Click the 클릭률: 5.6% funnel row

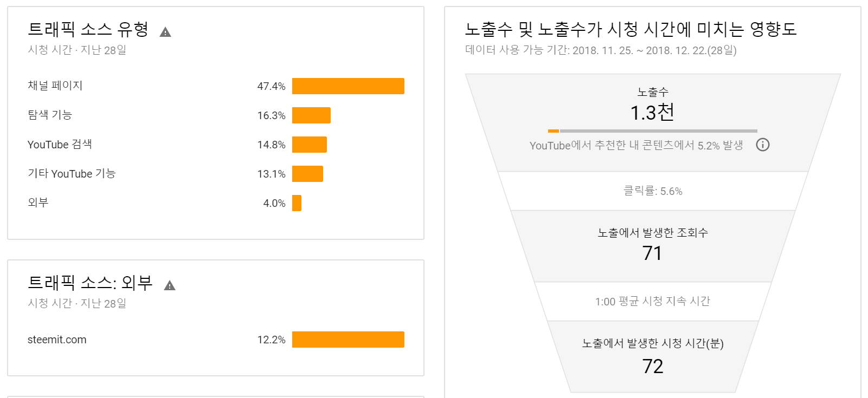click(x=653, y=191)
